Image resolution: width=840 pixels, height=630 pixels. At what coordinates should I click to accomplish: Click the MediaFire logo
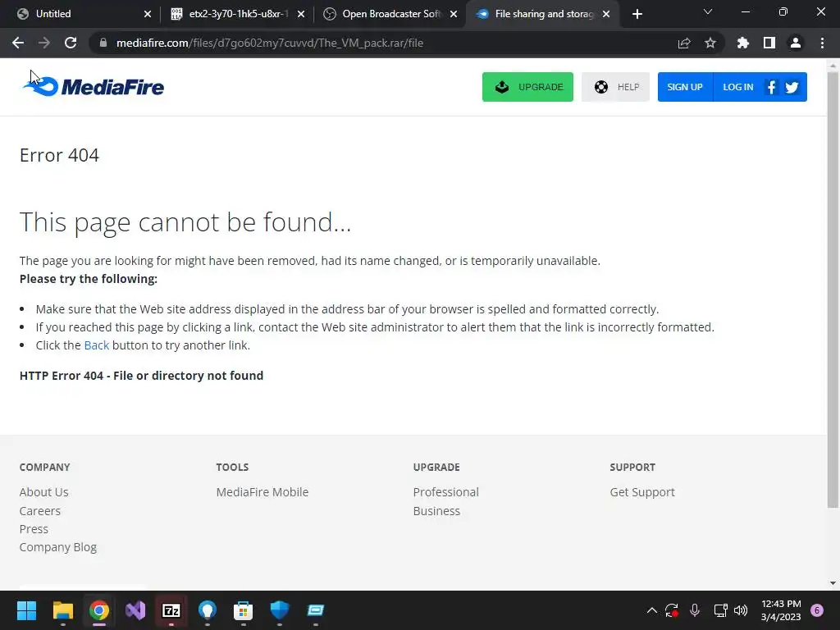(x=94, y=86)
